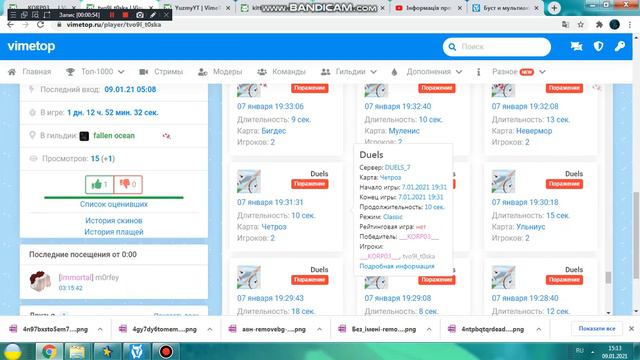Viewport: 640px width, 360px height.
Task: Open the 07 января 19:32:40 match
Action: 398,107
